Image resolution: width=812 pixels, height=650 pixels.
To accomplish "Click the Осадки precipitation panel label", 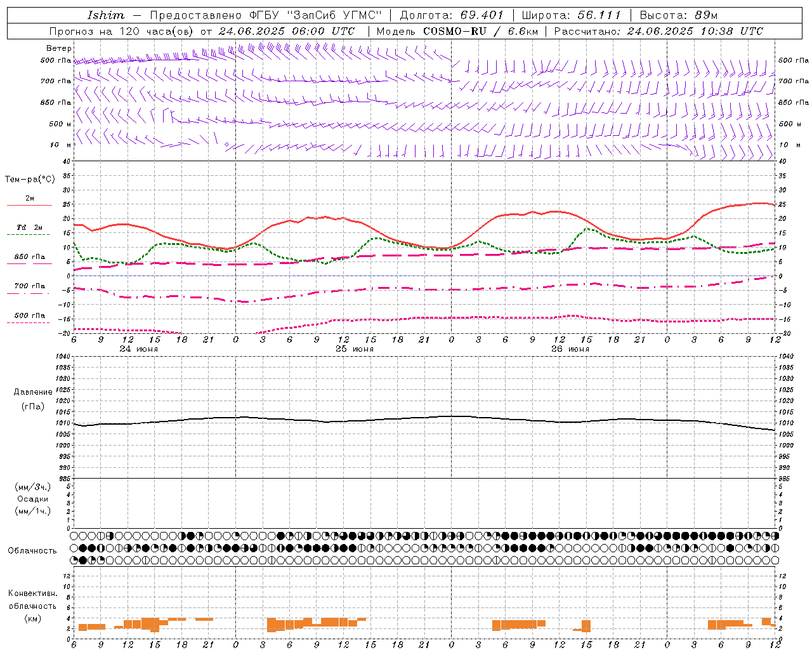I will click(x=33, y=499).
